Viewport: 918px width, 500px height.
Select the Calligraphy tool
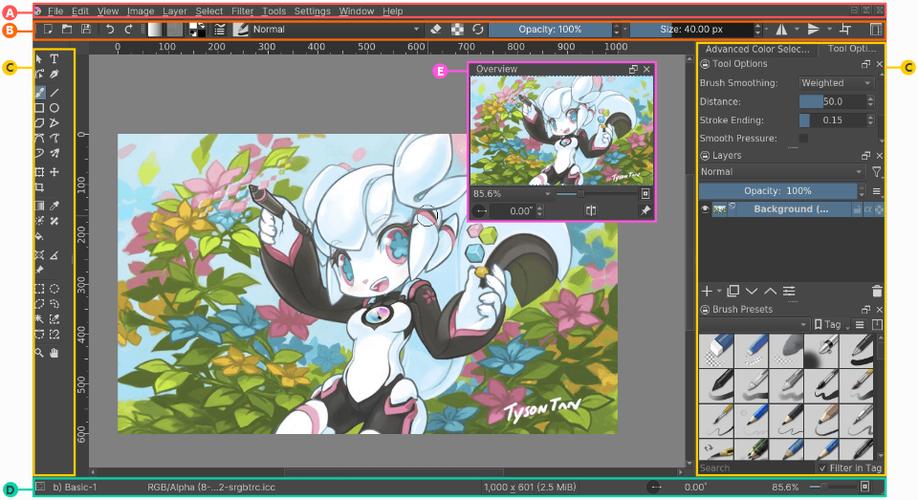pyautogui.click(x=54, y=74)
